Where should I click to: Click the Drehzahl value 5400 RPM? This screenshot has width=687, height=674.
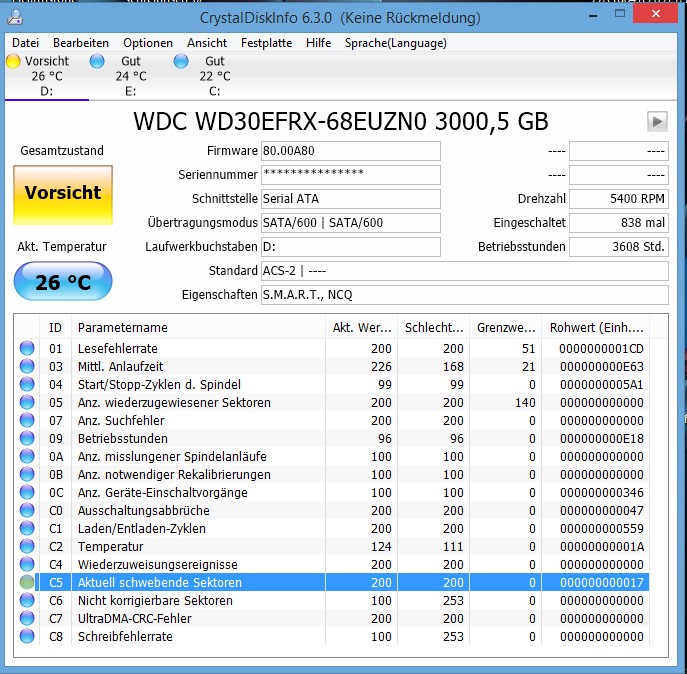pyautogui.click(x=619, y=199)
